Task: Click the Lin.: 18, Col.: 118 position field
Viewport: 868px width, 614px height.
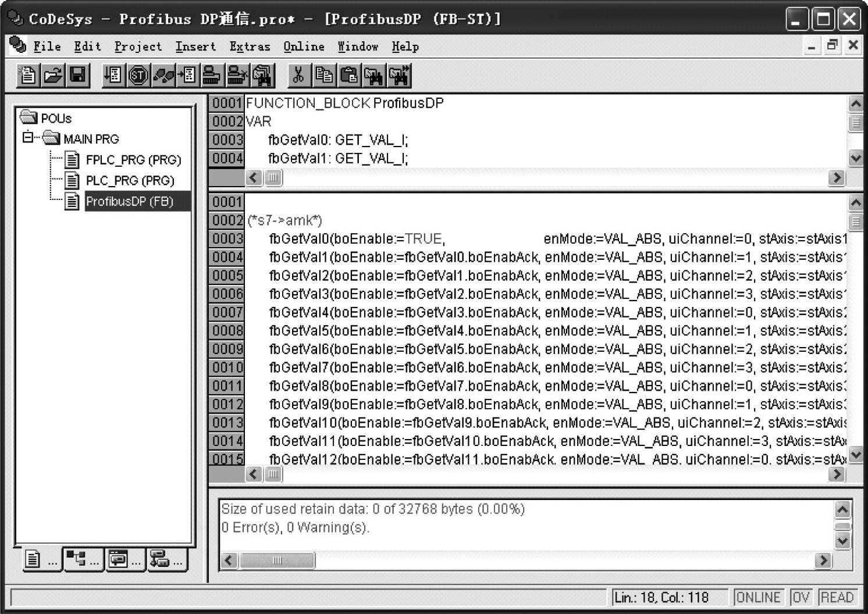Action: [669, 598]
